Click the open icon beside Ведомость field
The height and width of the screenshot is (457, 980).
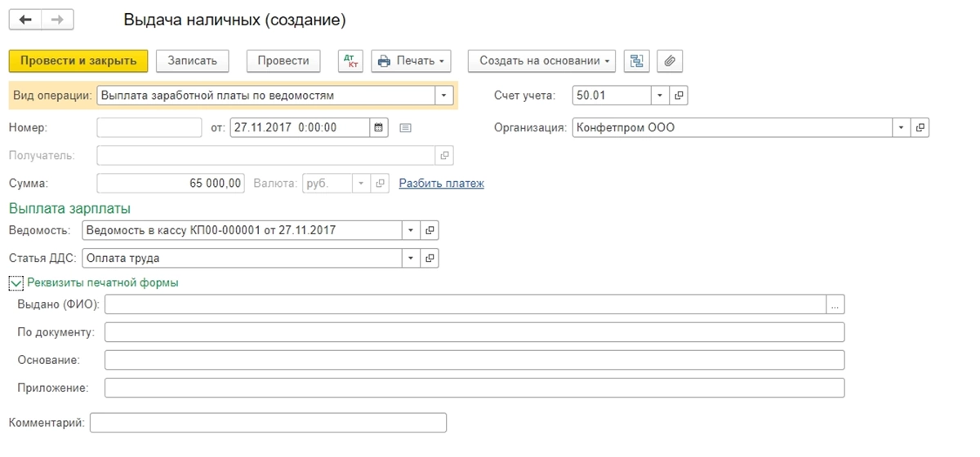pos(430,230)
